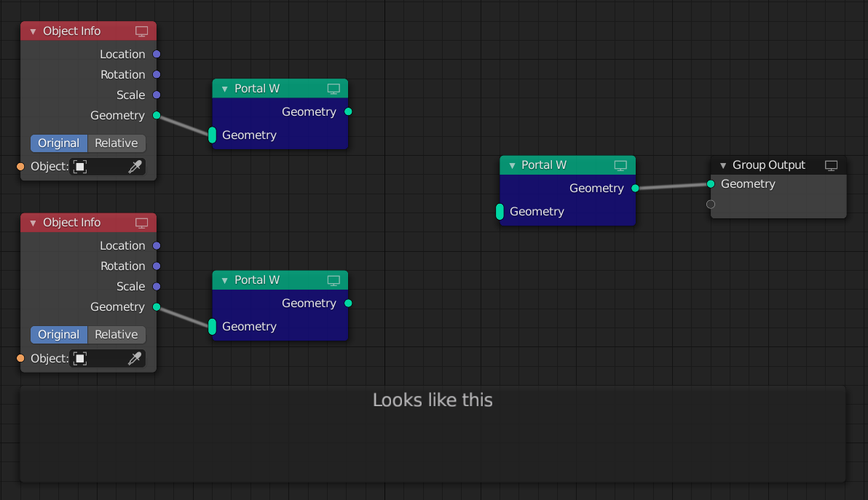Screen dimensions: 868x500
Task: Click the top Object Info node title
Action: pyautogui.click(x=72, y=31)
